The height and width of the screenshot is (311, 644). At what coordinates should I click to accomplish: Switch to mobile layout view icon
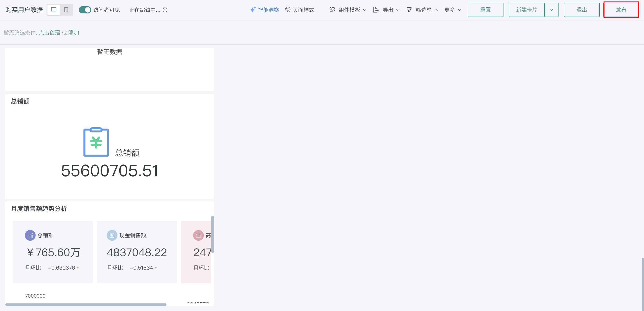click(66, 10)
